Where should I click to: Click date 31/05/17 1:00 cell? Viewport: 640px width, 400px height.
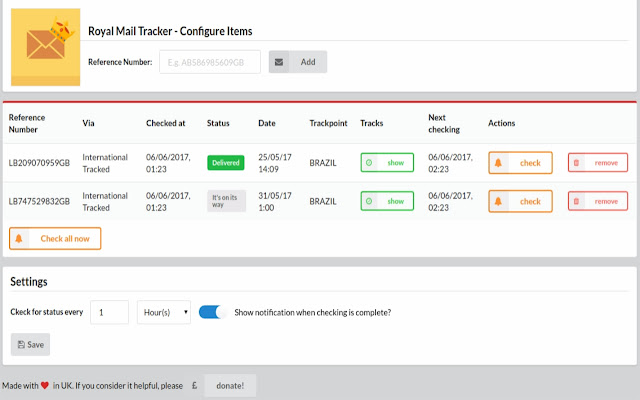click(x=275, y=201)
